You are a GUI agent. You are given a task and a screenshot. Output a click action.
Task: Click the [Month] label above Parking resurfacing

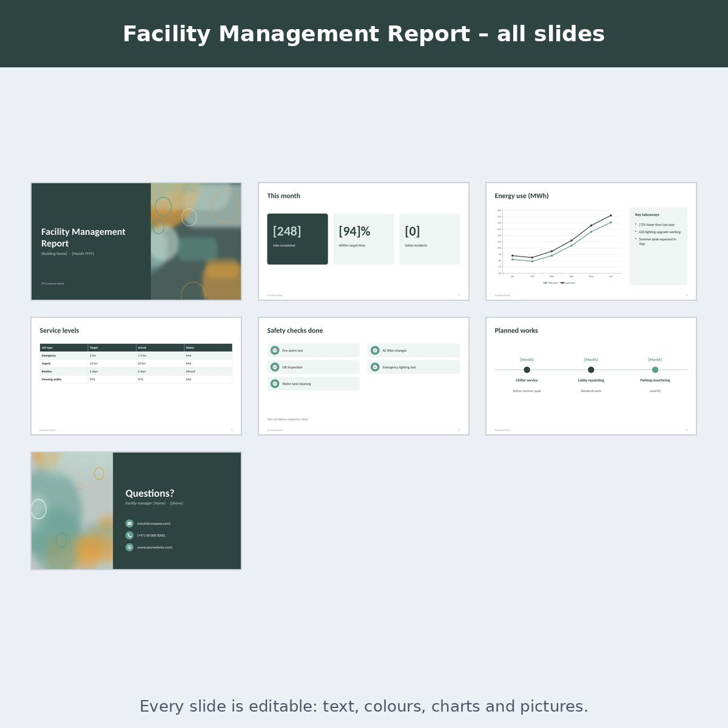655,360
